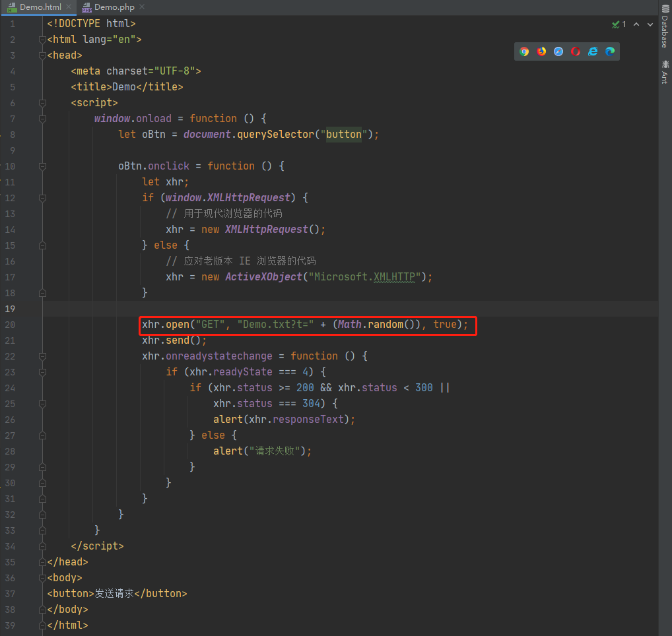Click line number 20 in the gutter

tap(10, 325)
